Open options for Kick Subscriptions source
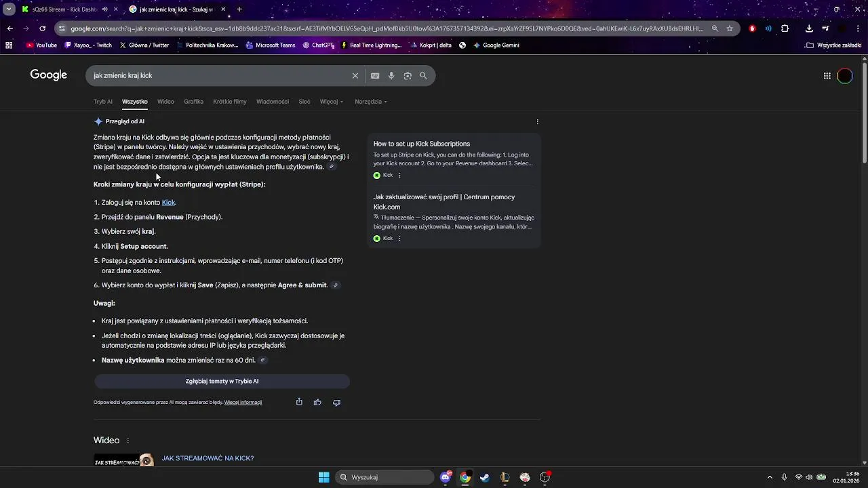This screenshot has height=488, width=868. pyautogui.click(x=399, y=176)
